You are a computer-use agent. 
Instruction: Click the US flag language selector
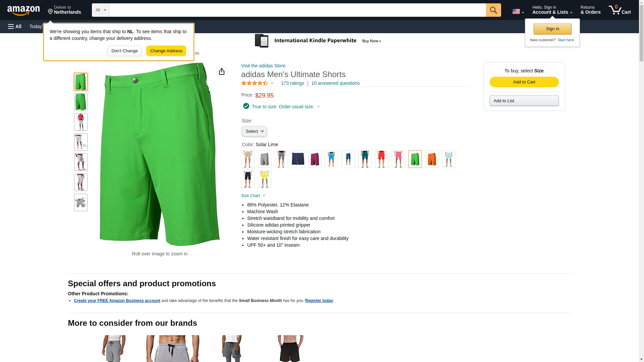[518, 11]
